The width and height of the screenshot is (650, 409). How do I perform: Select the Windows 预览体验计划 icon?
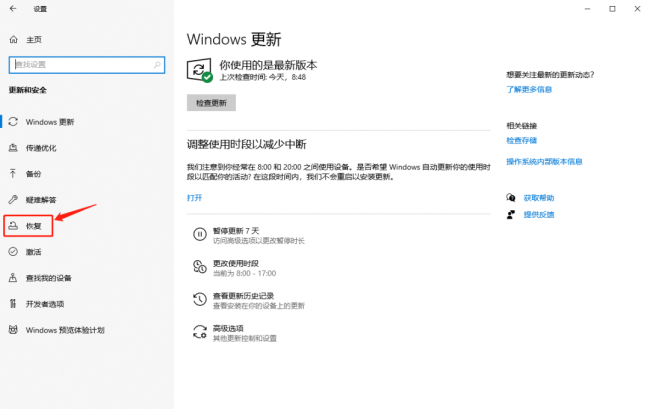pyautogui.click(x=13, y=330)
